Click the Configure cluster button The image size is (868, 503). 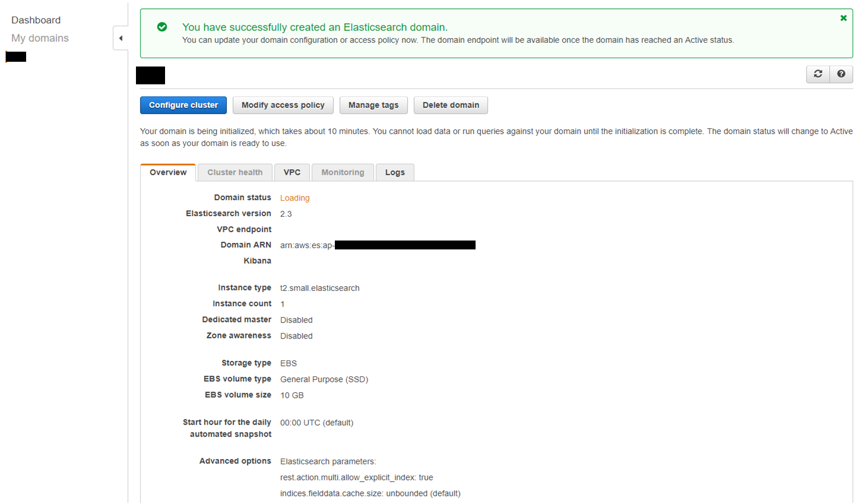pyautogui.click(x=183, y=105)
